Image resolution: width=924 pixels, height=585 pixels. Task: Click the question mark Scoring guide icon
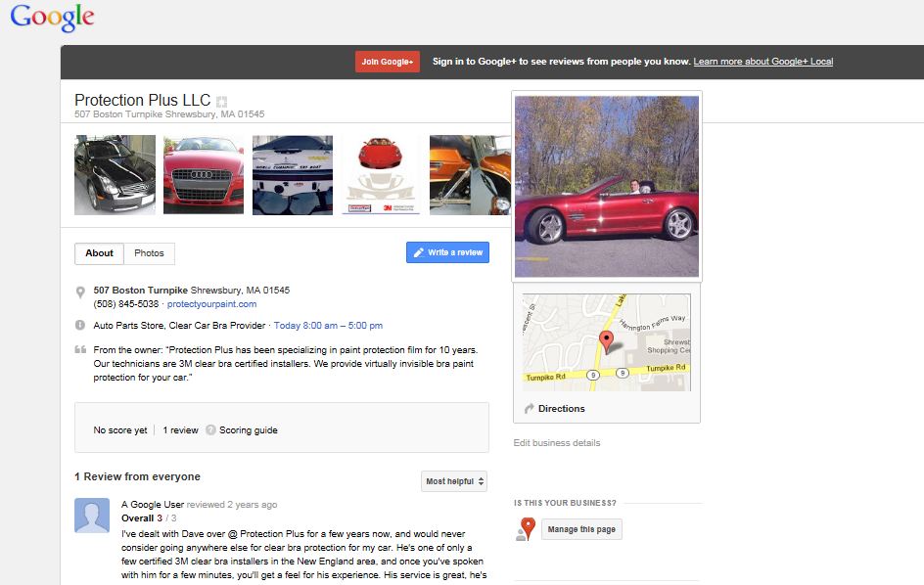pos(210,430)
